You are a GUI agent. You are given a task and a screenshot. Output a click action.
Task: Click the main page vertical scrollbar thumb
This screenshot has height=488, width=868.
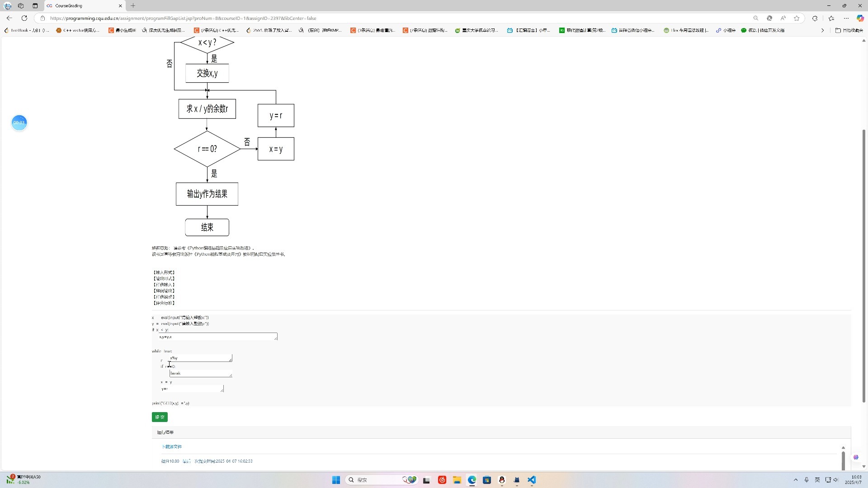[x=863, y=266]
